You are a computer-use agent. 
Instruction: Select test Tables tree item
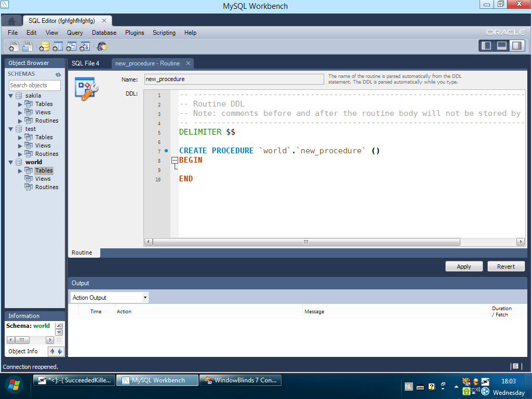(x=44, y=137)
